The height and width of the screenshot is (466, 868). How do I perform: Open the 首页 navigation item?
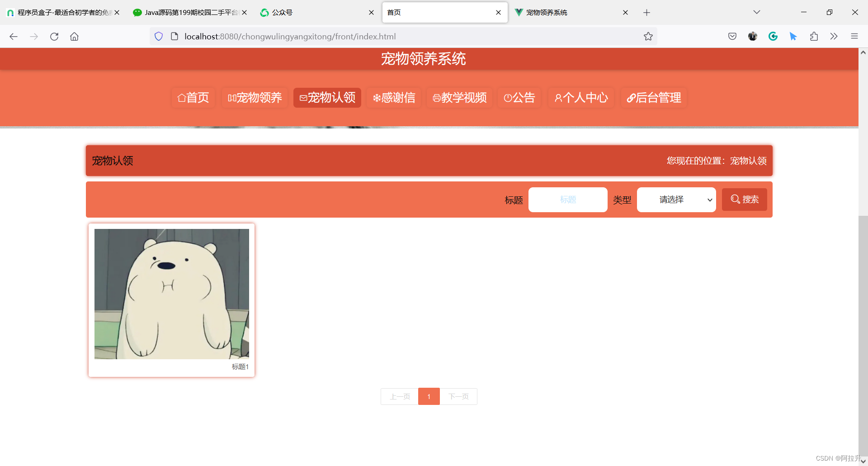tap(193, 98)
